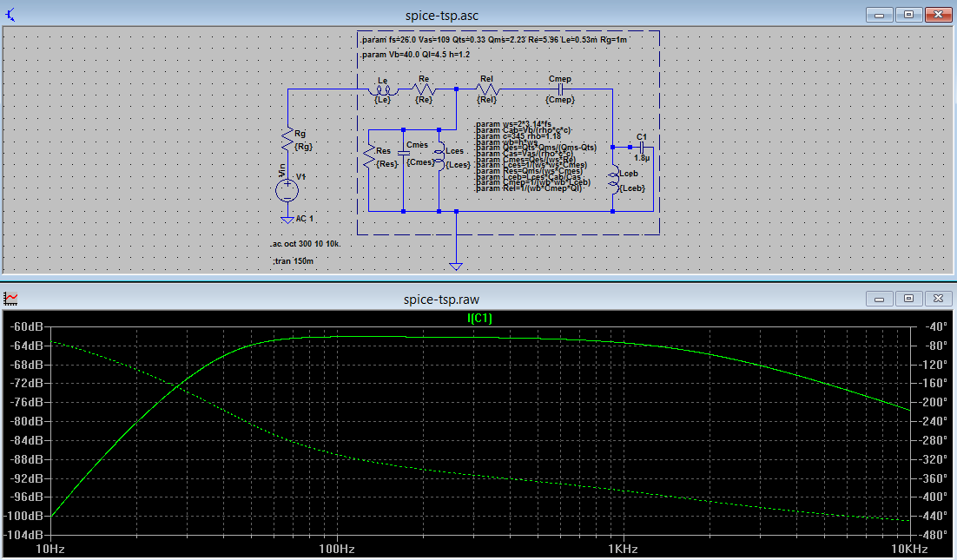Screen dimensions: 957x560
Task: Select the Cmes capacitor symbol
Action: (x=404, y=153)
